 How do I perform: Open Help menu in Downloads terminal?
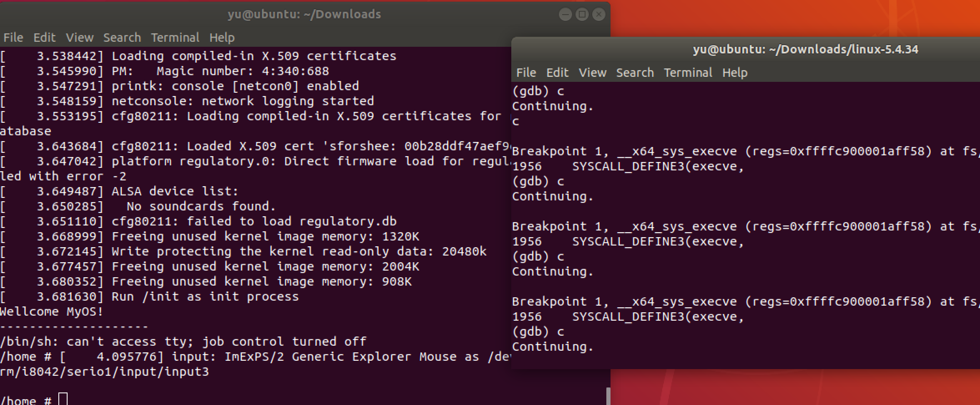(x=222, y=38)
